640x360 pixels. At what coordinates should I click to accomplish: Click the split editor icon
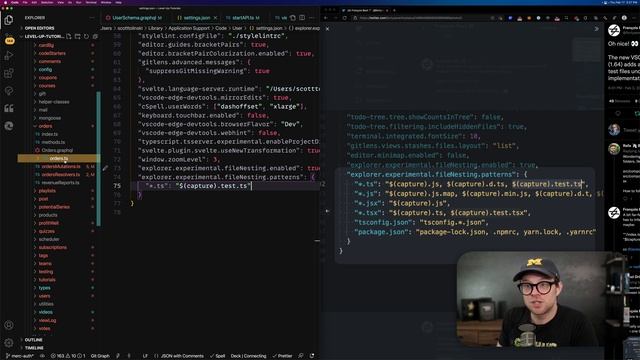[302, 18]
